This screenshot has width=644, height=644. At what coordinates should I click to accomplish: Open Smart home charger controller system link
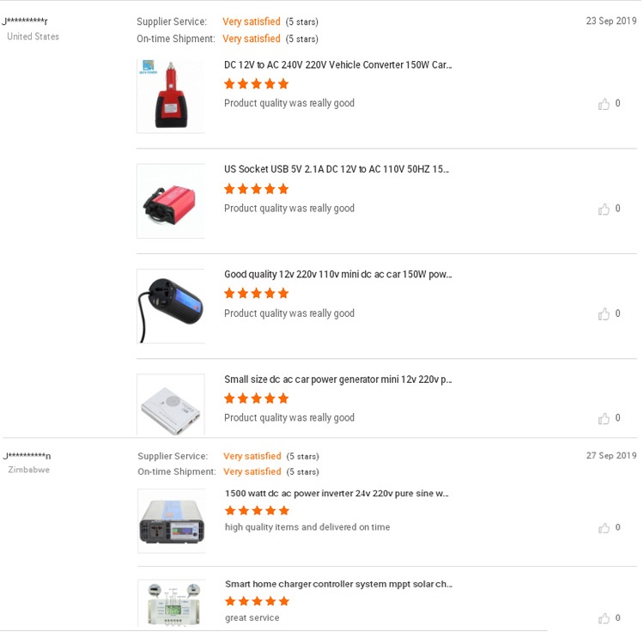tap(338, 584)
